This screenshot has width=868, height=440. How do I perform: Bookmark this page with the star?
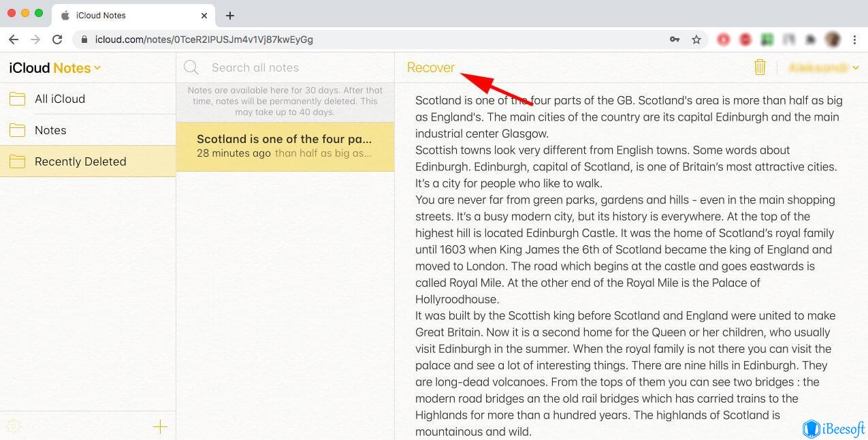[x=696, y=40]
